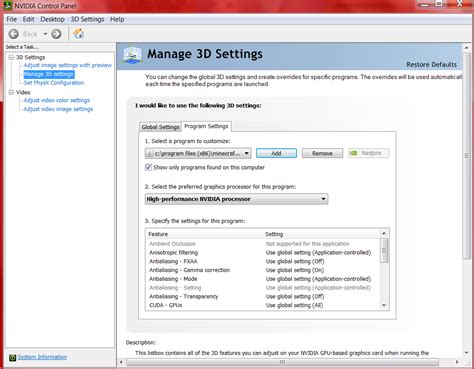
Task: Click Restore Defaults link
Action: coord(431,65)
